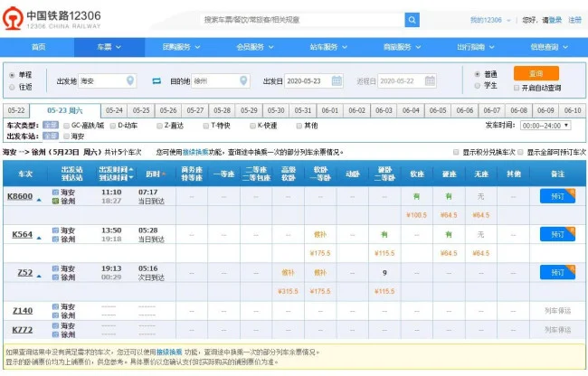The height and width of the screenshot is (376, 588).
Task: Click the 登录 login link
Action: coord(555,20)
